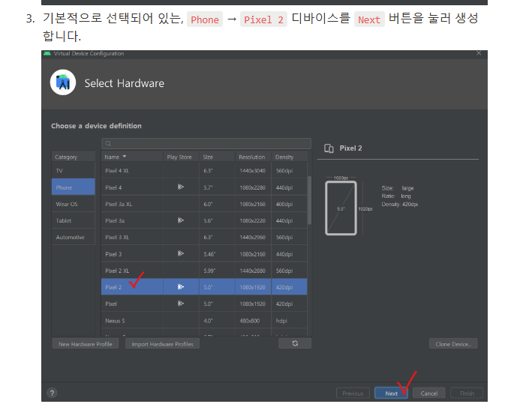Screen dimensions: 532x407
Task: Click Play Store icon in Pixel 3a row
Action: pos(181,220)
